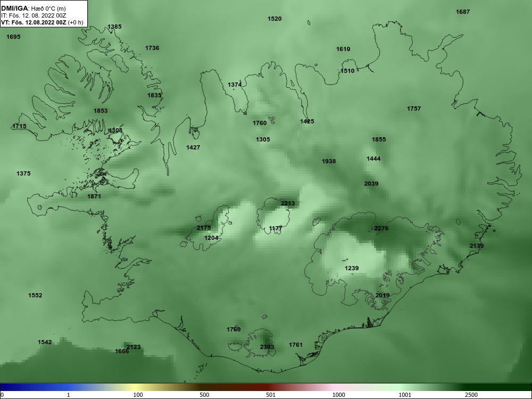This screenshot has width=532, height=399.
Task: Click on the 1204 number
Action: point(211,238)
